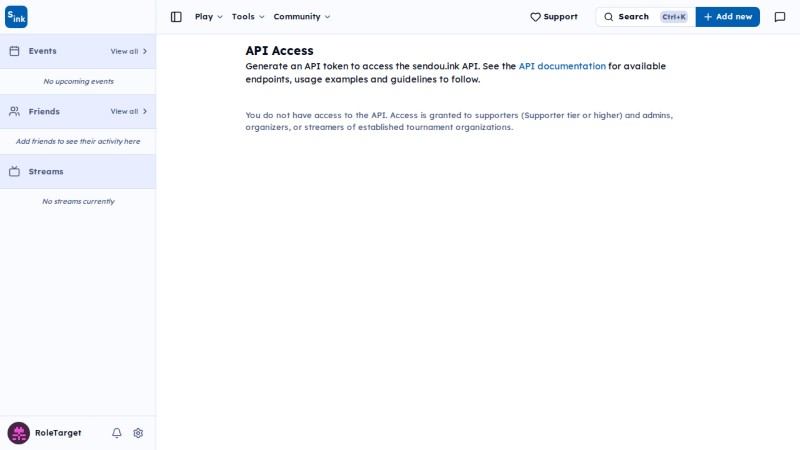Open the Community menu
Viewport: 800px width, 450px height.
pos(302,17)
